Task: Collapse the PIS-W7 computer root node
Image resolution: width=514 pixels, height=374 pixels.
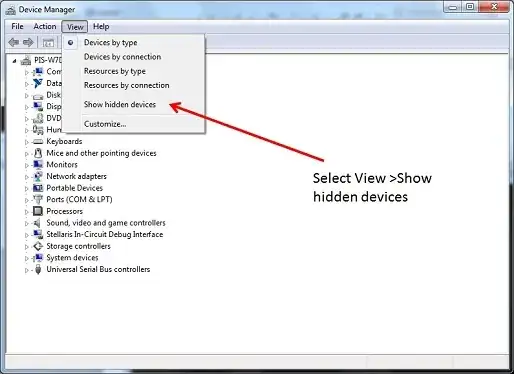Action: [14, 61]
